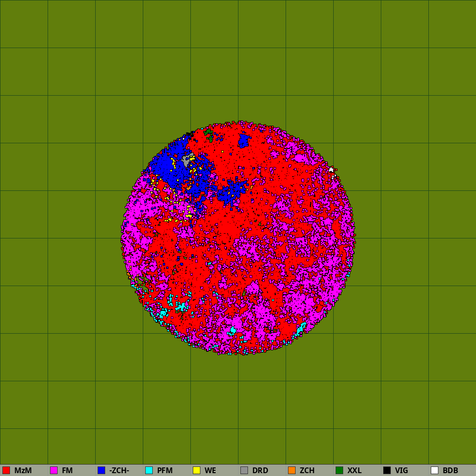
Task: Click the orange ZCH legend swatch
Action: [x=292, y=470]
